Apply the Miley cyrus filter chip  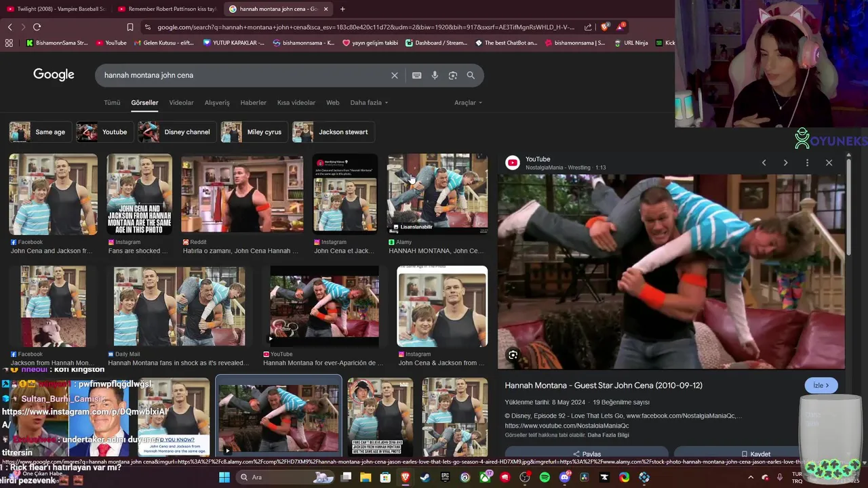click(254, 131)
